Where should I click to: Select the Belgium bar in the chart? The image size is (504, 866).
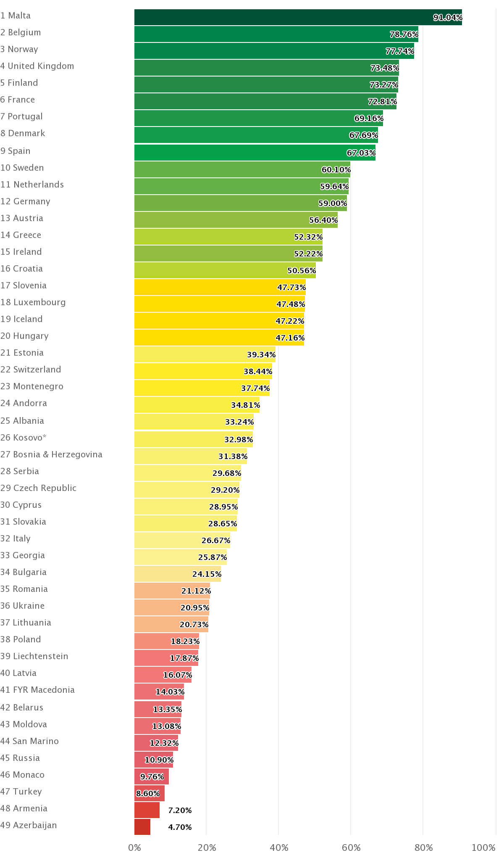coord(276,34)
